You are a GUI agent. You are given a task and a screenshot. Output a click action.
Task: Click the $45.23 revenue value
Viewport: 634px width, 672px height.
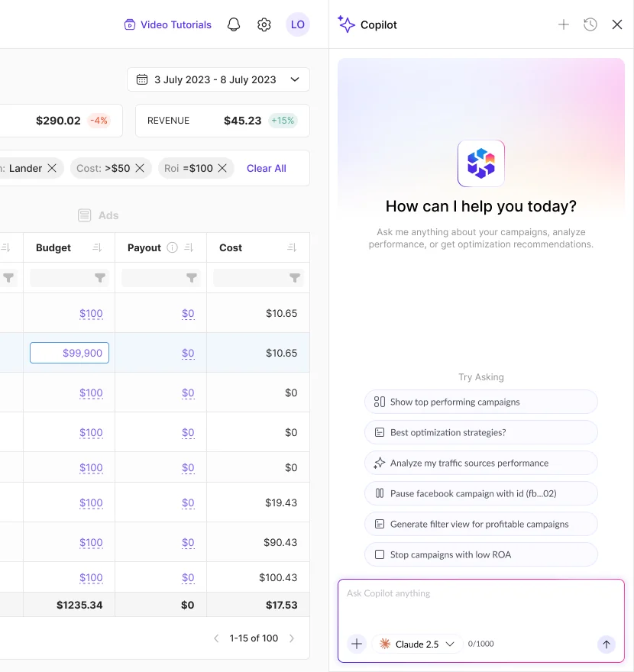click(243, 121)
